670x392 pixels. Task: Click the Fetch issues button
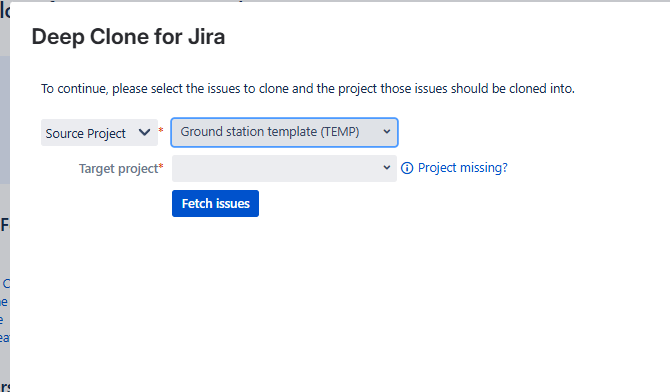[215, 203]
